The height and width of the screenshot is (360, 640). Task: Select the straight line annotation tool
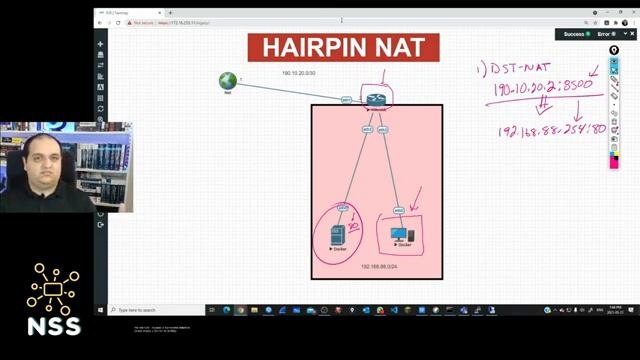pos(614,87)
